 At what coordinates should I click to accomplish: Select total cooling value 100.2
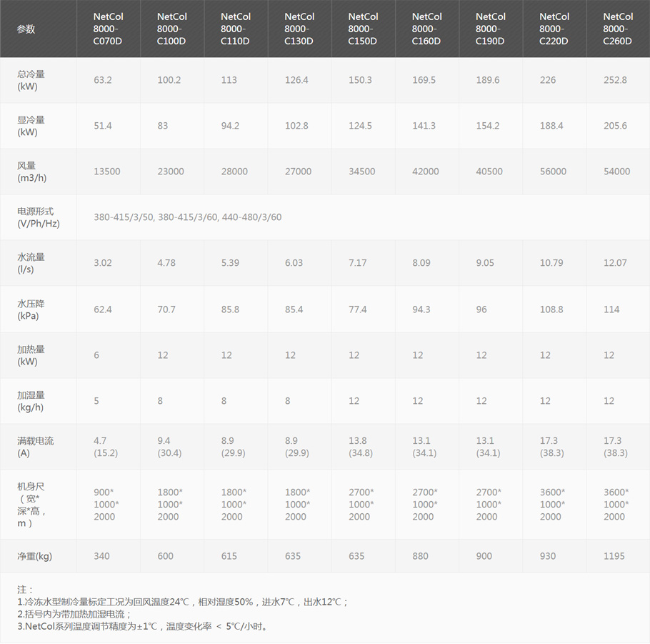coord(169,80)
